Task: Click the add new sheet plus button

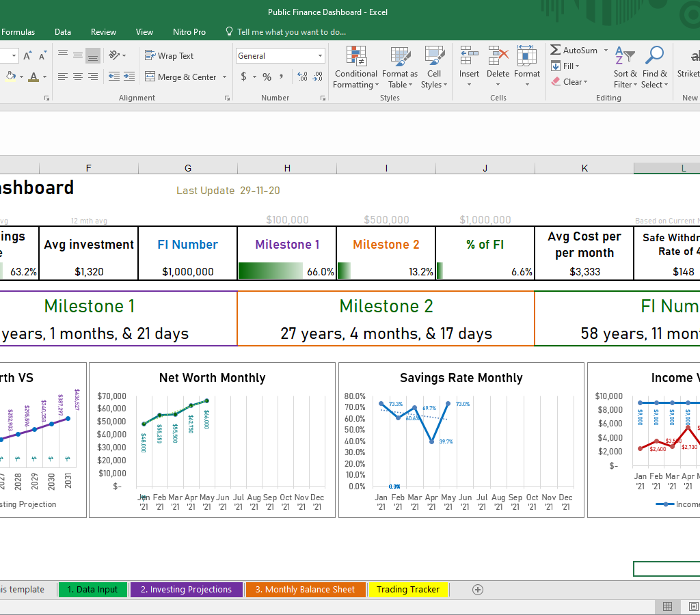Action: 478,590
